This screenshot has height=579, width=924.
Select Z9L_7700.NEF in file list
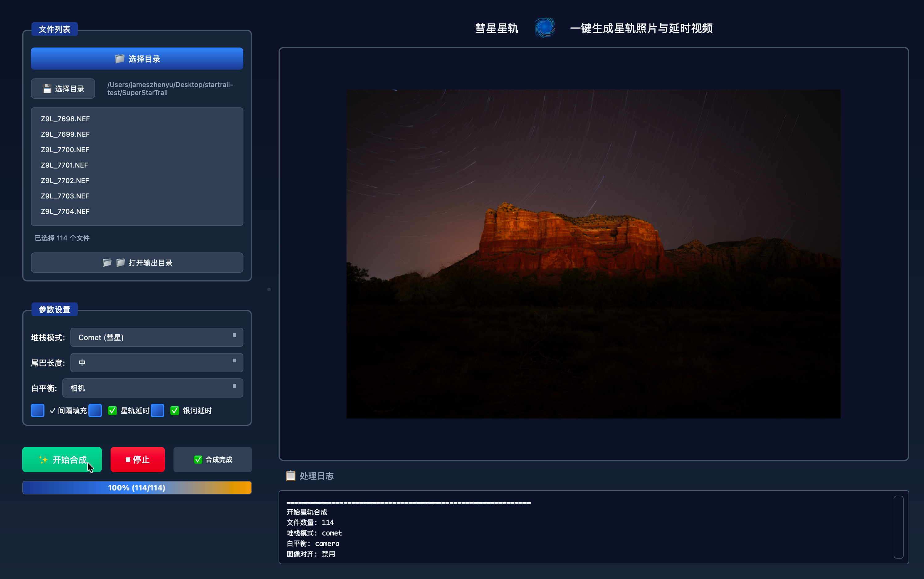65,150
